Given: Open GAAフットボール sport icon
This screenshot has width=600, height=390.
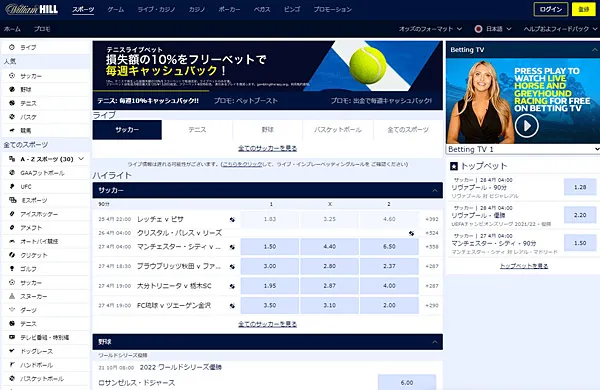Looking at the screenshot, I should click(x=12, y=173).
